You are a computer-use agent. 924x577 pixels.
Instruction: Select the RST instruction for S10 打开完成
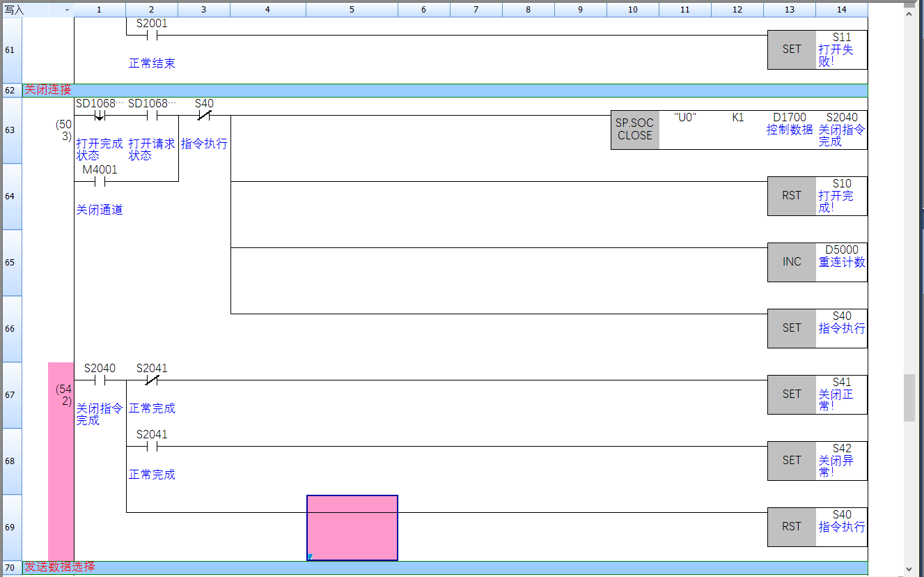pyautogui.click(x=792, y=196)
